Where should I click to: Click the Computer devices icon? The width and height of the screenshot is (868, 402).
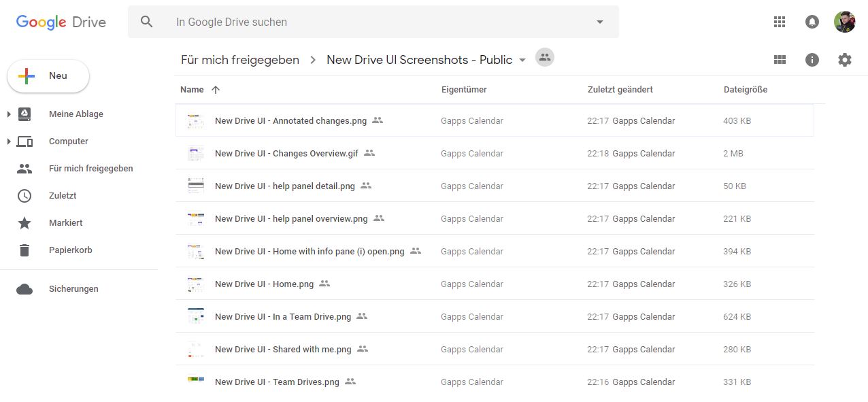coord(24,141)
